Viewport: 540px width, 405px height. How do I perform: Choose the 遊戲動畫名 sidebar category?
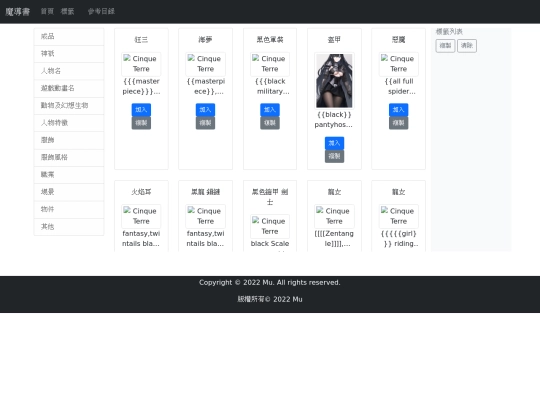point(69,88)
